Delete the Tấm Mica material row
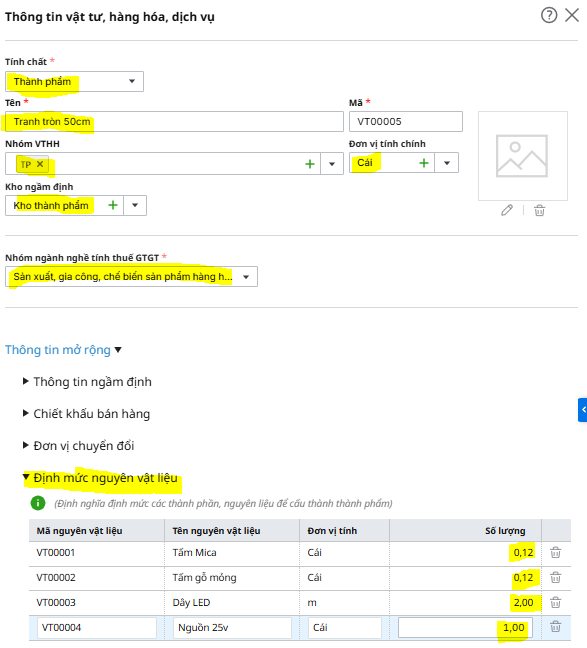This screenshot has width=587, height=648. click(x=556, y=553)
